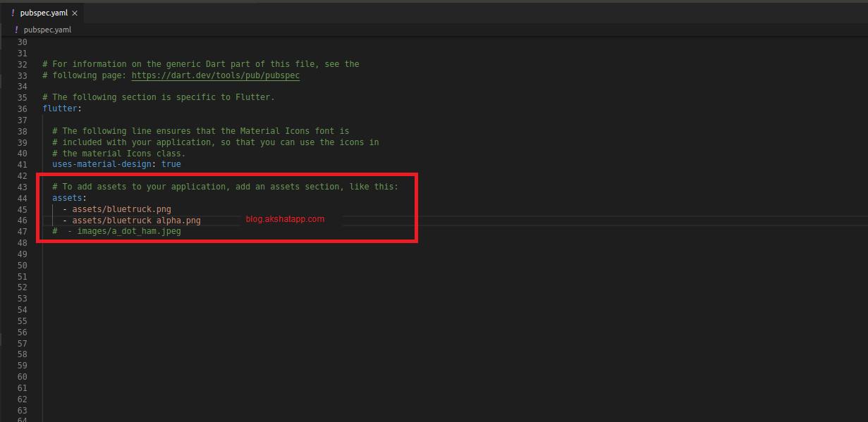Viewport: 868px width, 422px height.
Task: Place cursor on the assets/bluetruck alpha.png entry
Action: point(136,221)
